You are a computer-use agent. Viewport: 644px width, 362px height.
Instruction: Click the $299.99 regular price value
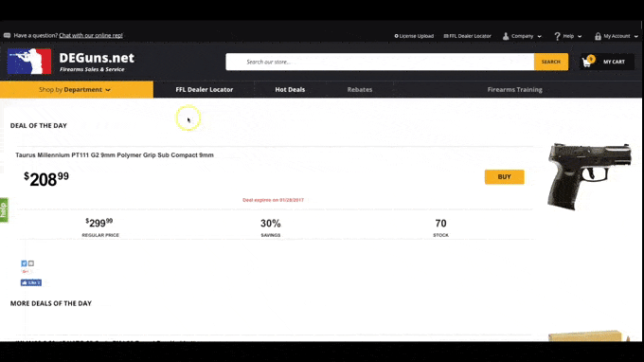(x=99, y=223)
